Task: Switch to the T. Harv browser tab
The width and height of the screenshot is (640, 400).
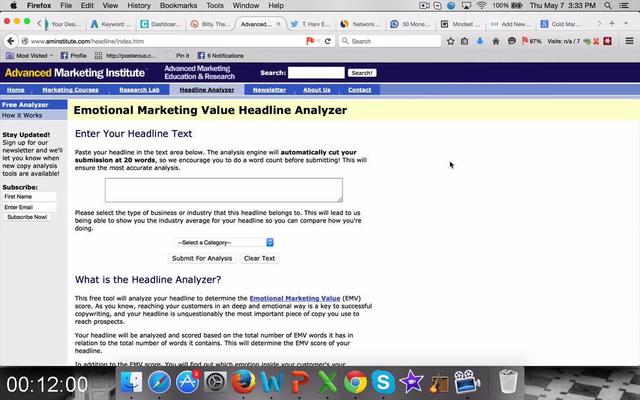Action: 310,24
